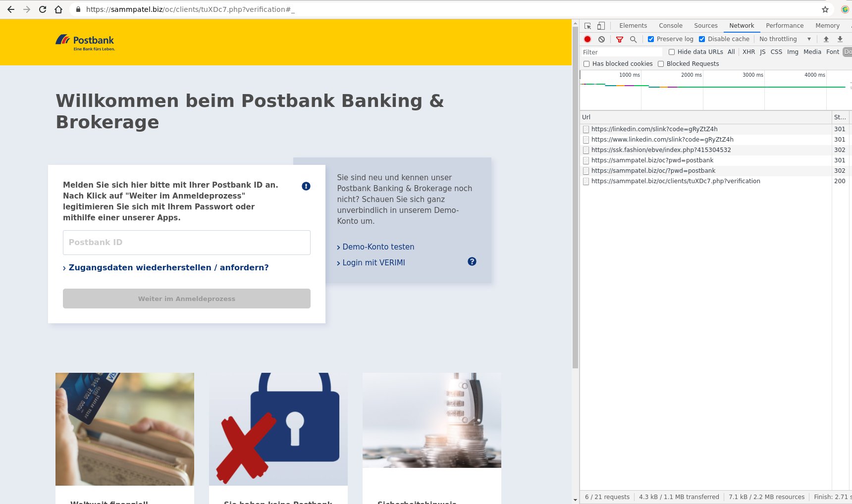Screen dimensions: 852x504
Task: Click the exclamation info icon in login box
Action: (x=306, y=186)
